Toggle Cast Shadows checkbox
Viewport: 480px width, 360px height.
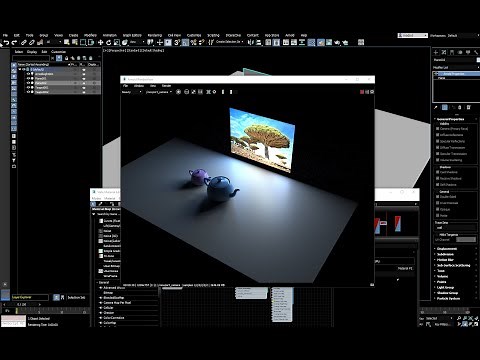click(438, 172)
